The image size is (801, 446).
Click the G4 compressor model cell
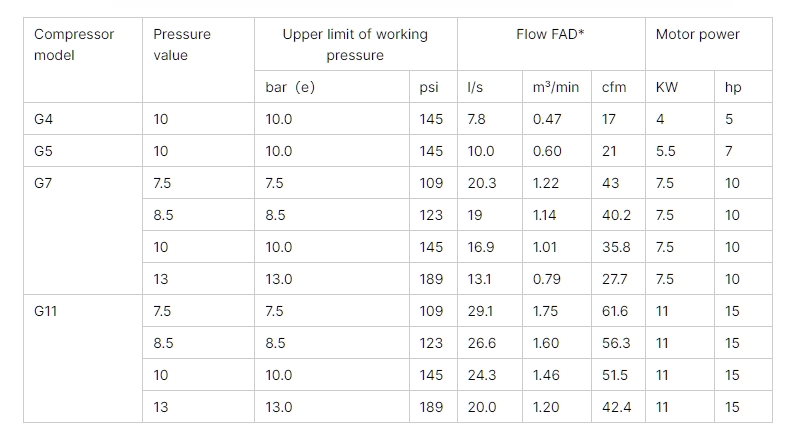click(x=44, y=119)
